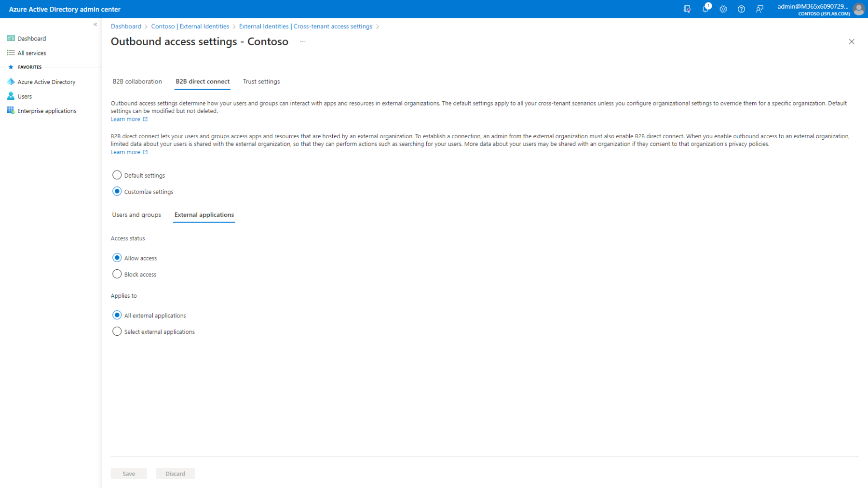Open the help question mark icon
Screen dimensions: 868x488
click(741, 9)
